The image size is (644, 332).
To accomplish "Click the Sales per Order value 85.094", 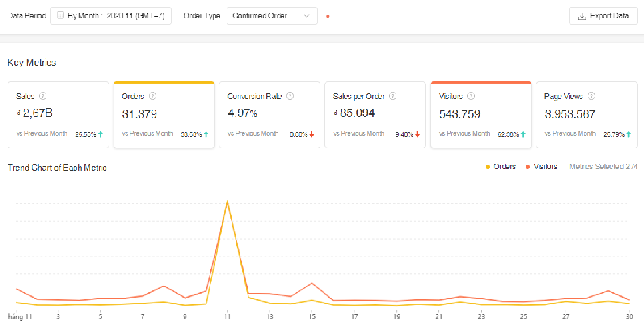I will 354,113.
